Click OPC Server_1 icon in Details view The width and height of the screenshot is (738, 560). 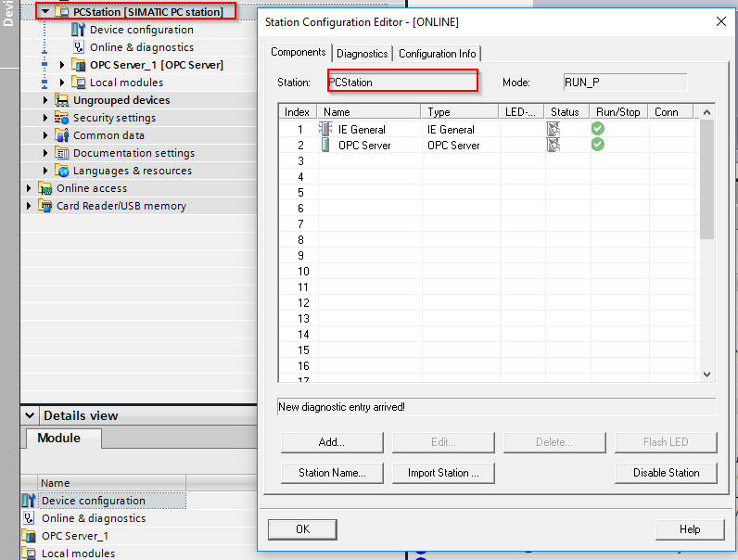pyautogui.click(x=29, y=536)
